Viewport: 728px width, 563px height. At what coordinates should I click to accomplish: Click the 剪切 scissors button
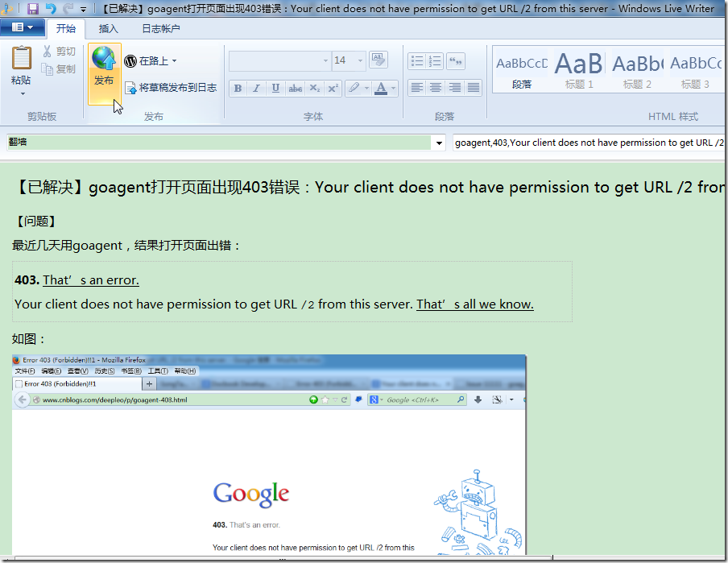tap(59, 51)
